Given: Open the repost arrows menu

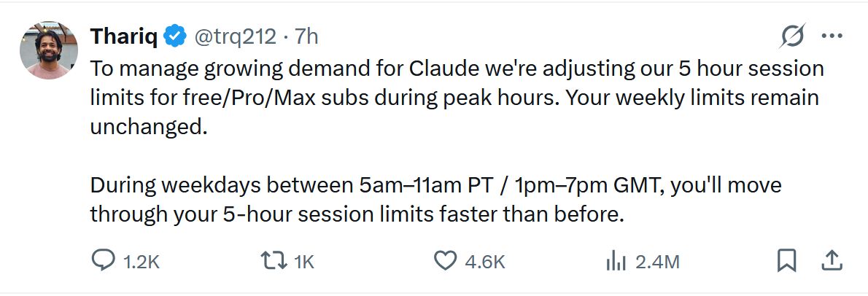Looking at the screenshot, I should [274, 261].
